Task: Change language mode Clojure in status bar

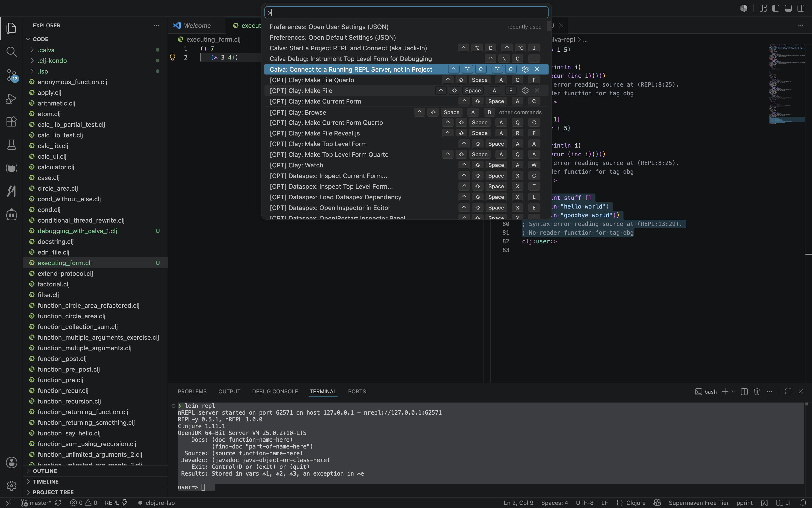Action: point(636,503)
